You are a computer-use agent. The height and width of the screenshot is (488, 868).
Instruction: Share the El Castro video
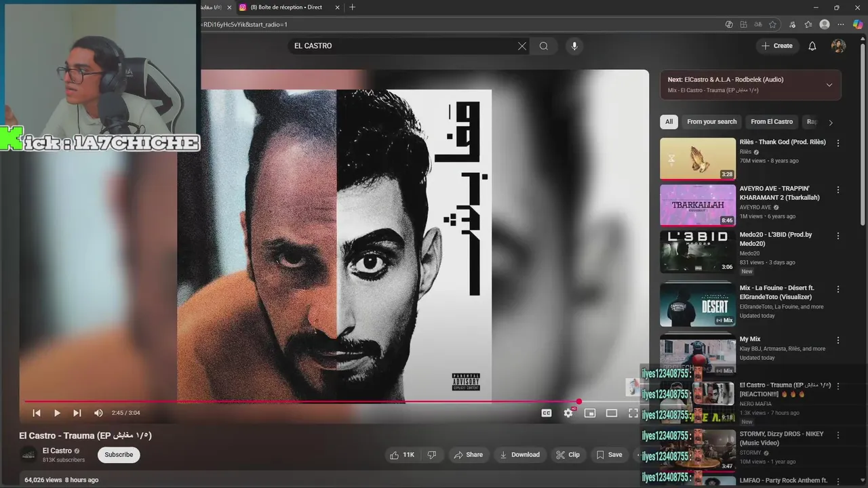click(x=468, y=455)
